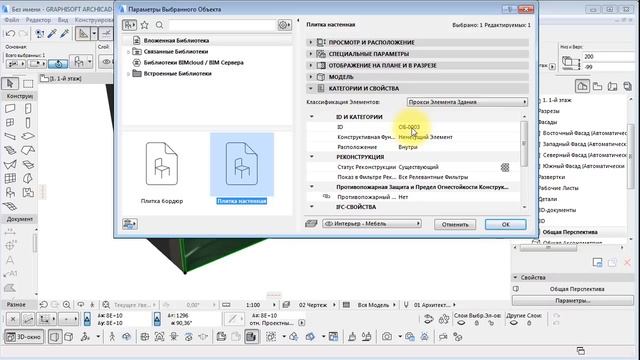This screenshot has width=640, height=360.
Task: Click Все Релевантные Фильтры value
Action: 433,177
